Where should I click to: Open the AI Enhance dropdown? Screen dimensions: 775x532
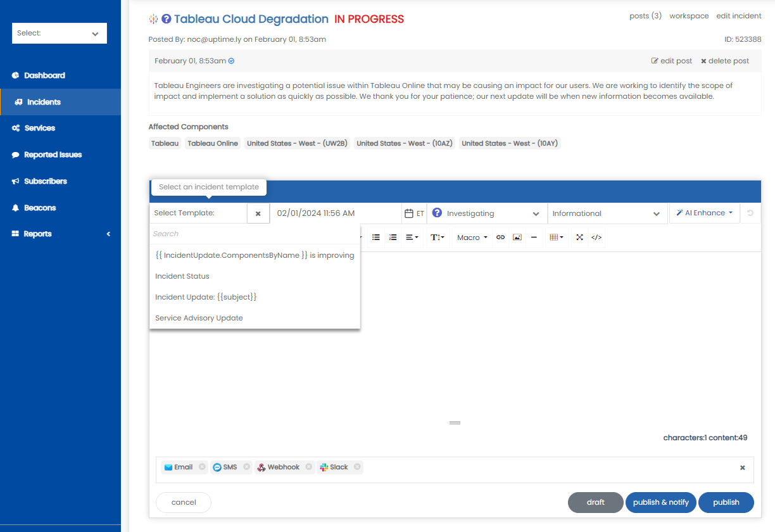click(x=705, y=213)
